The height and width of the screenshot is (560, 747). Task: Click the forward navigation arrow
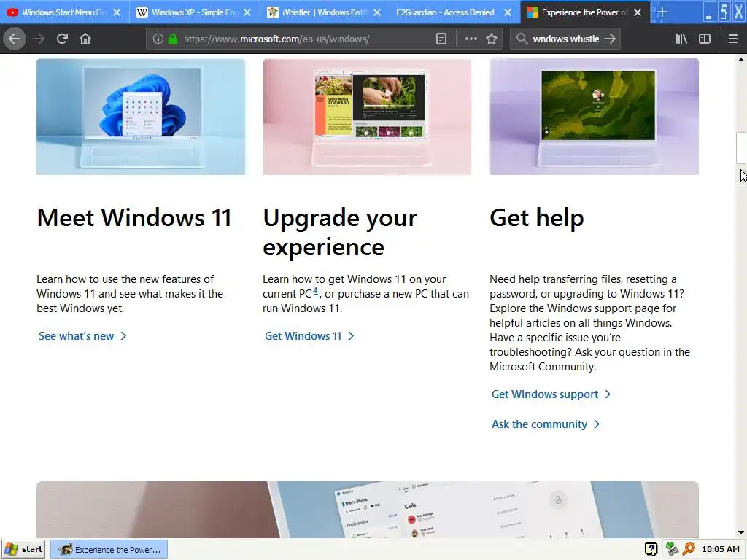coord(39,39)
